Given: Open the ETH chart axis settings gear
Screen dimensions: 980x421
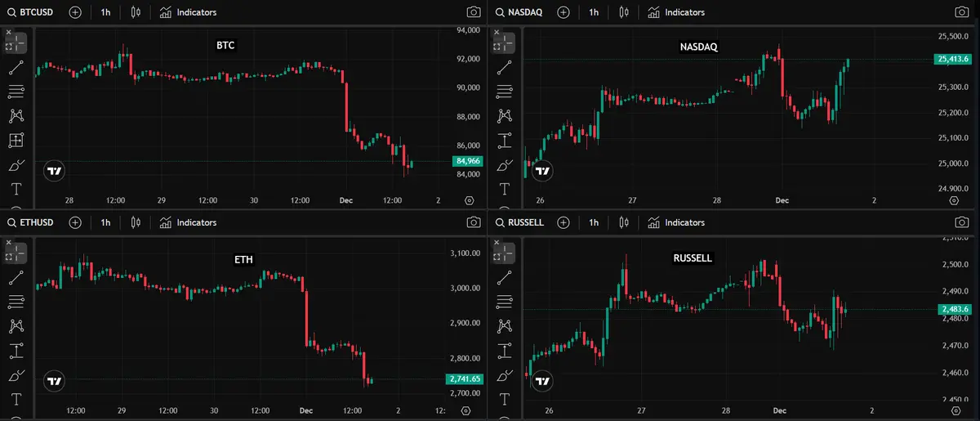Looking at the screenshot, I should tap(465, 410).
